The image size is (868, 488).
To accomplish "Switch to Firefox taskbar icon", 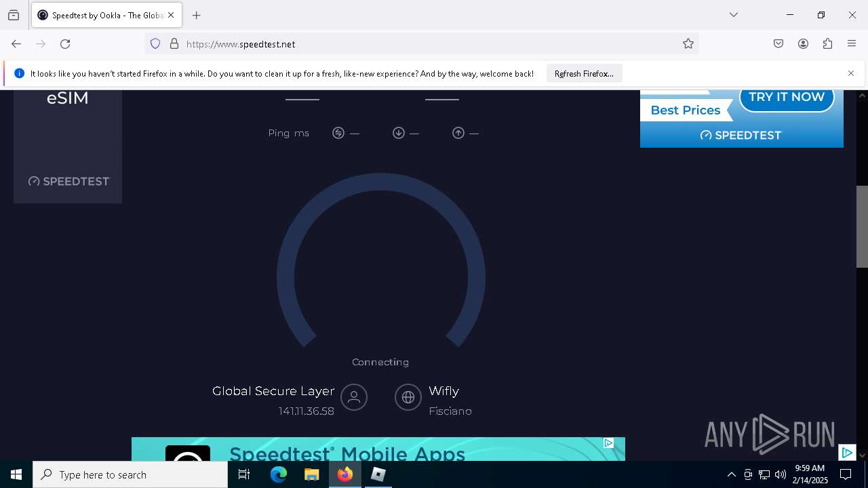I will [x=345, y=474].
